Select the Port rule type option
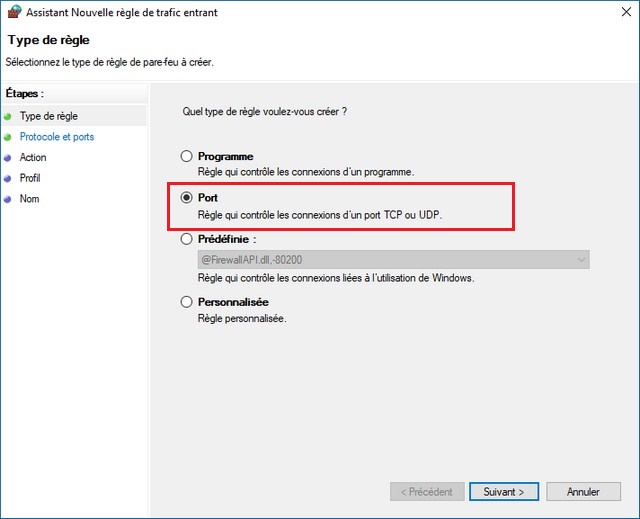The image size is (640, 519). [186, 198]
